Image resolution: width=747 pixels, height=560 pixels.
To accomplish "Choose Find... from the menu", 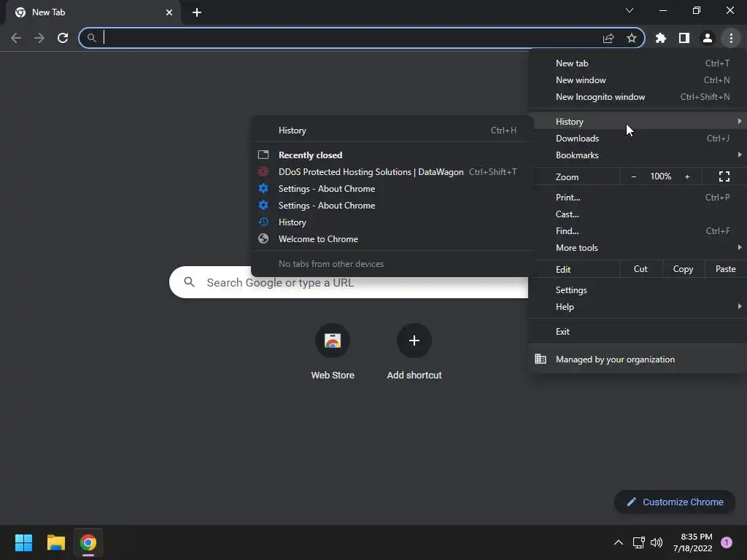I will point(638,231).
